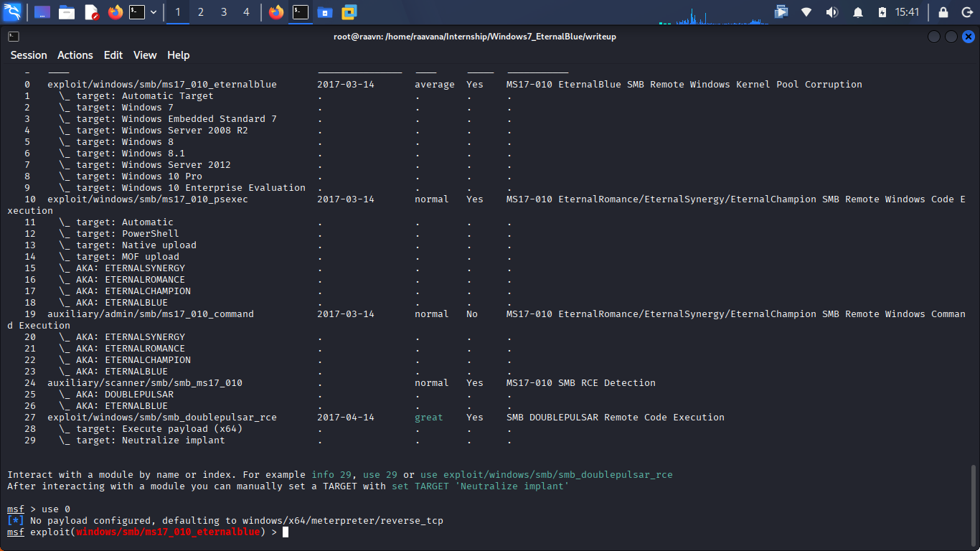
Task: Open the Edit menu
Action: (x=113, y=55)
